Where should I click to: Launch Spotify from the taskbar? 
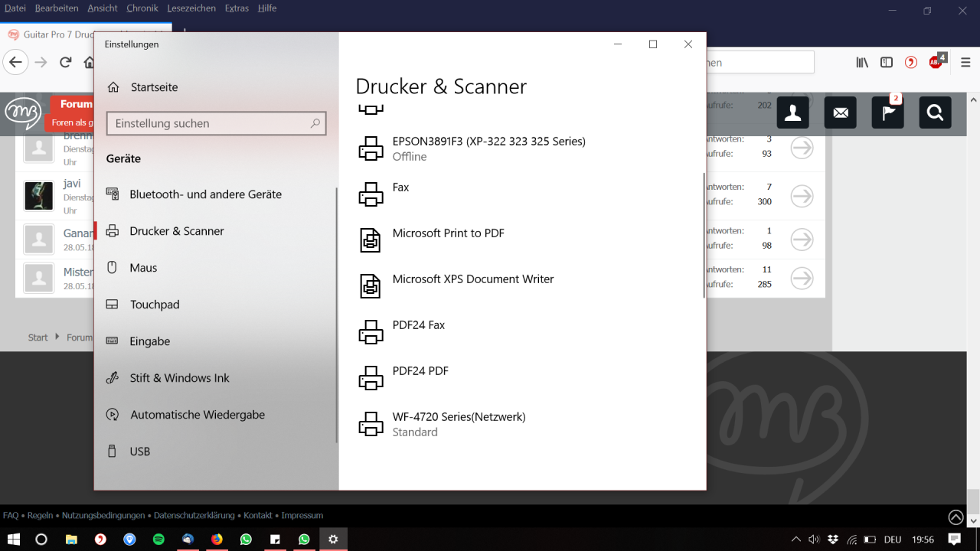click(158, 540)
